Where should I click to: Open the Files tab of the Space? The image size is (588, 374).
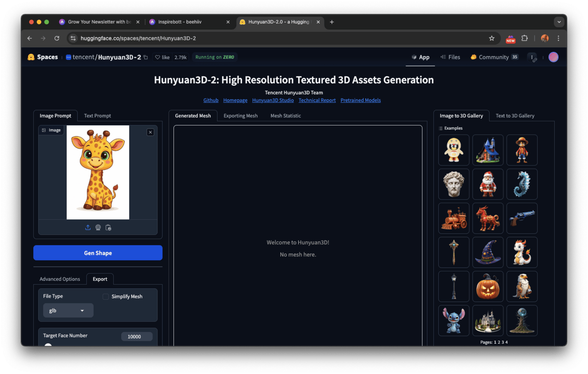point(450,57)
